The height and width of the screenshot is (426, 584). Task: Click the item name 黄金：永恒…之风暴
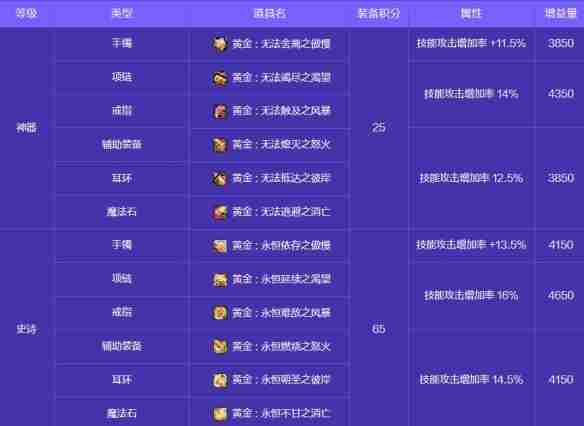pyautogui.click(x=281, y=313)
